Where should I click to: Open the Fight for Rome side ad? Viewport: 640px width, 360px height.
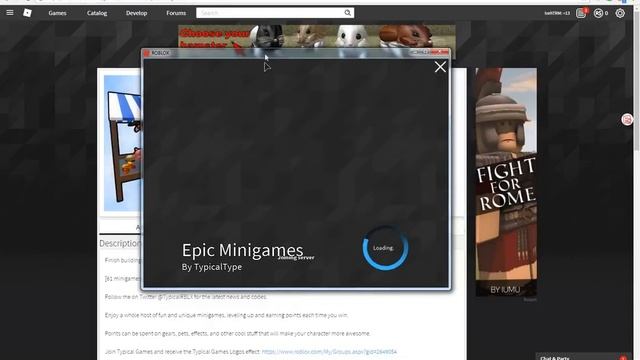[x=506, y=182]
